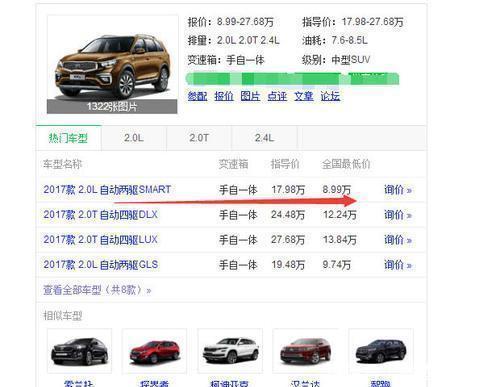This screenshot has width=500, height=387.
Task: Open the 点评 link
Action: (x=277, y=96)
